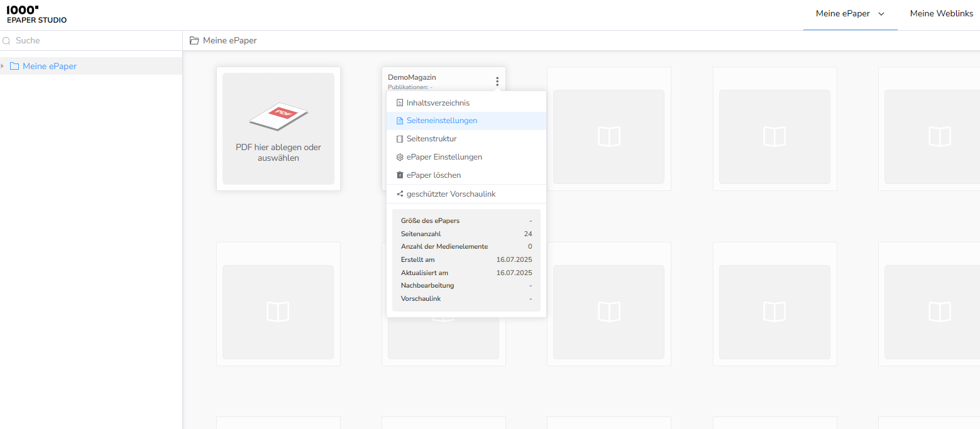Image resolution: width=980 pixels, height=429 pixels.
Task: Choose Seitenstruktur menu entry
Action: [466, 139]
